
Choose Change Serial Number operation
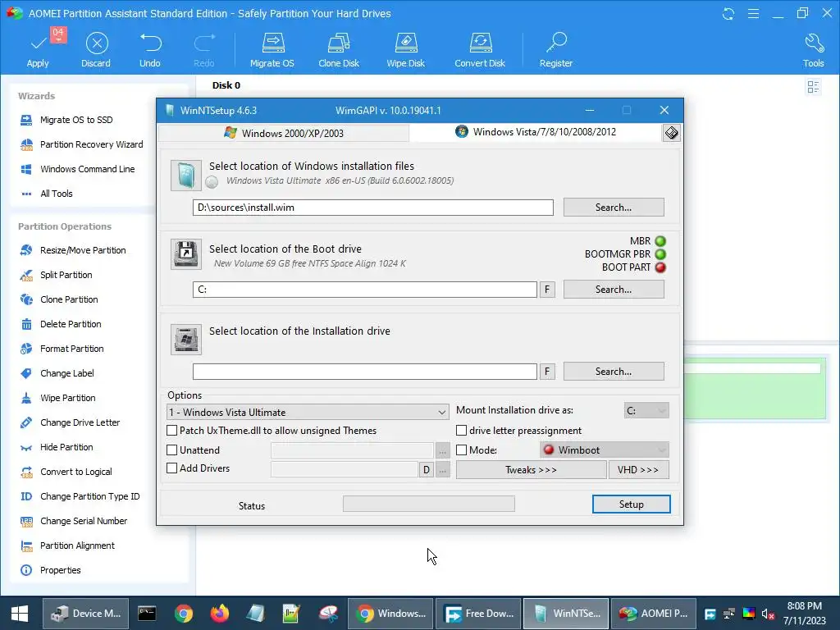coord(73,521)
